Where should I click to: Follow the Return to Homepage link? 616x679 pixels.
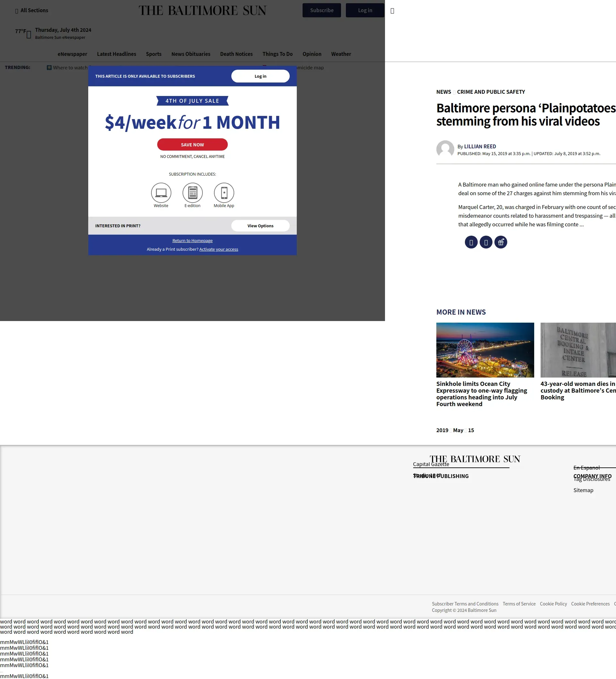pos(192,240)
